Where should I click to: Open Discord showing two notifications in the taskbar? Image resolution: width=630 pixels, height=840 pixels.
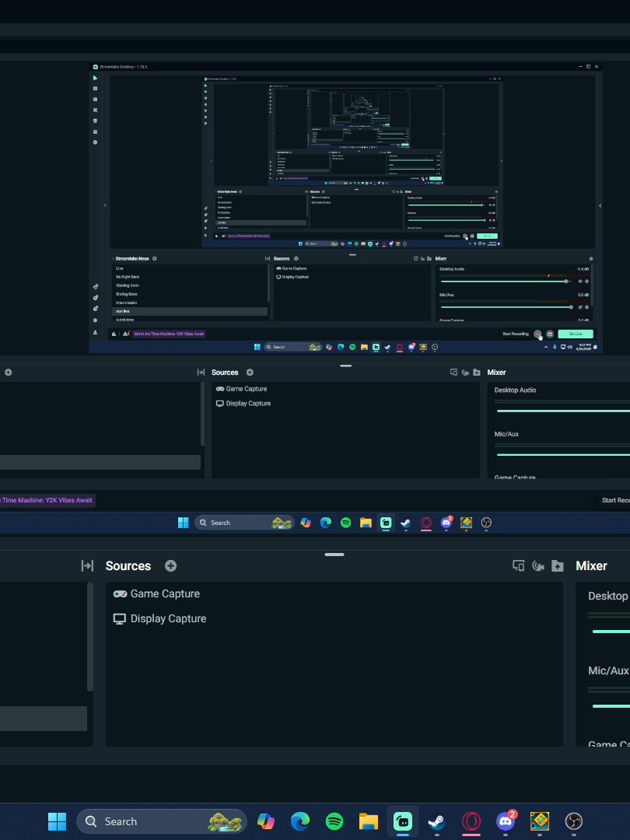(x=506, y=821)
